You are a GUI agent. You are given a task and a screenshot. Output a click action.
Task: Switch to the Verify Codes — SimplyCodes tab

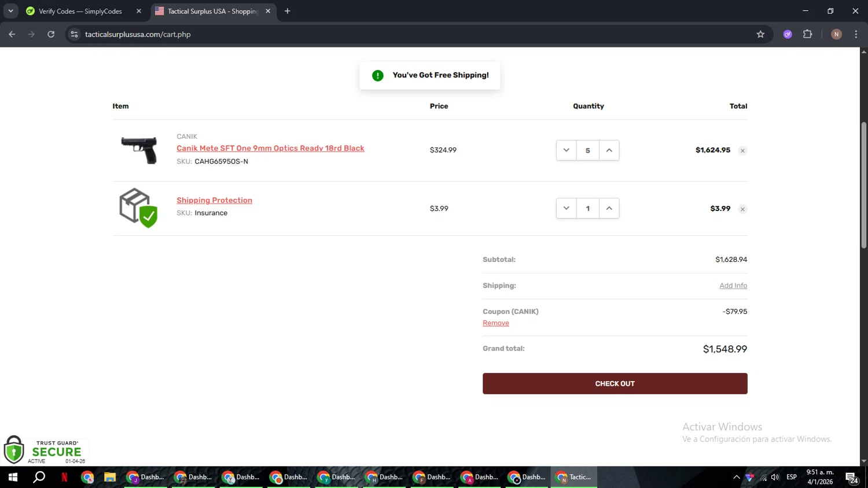tap(80, 11)
